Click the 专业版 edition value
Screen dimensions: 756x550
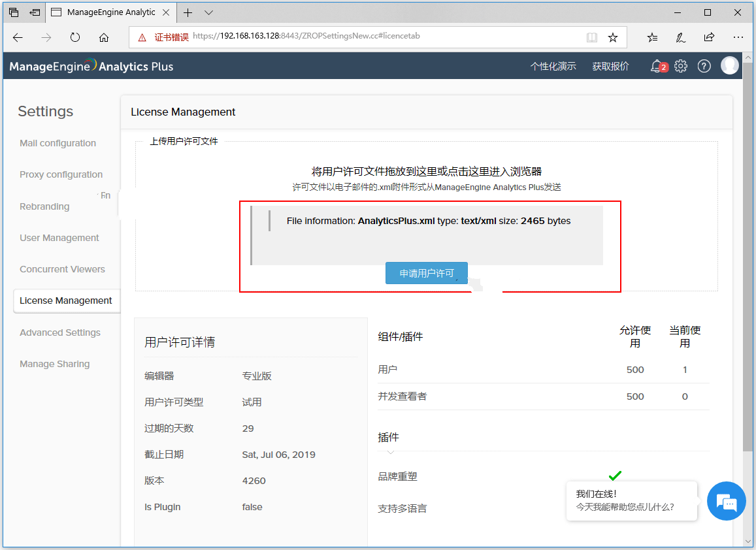257,376
